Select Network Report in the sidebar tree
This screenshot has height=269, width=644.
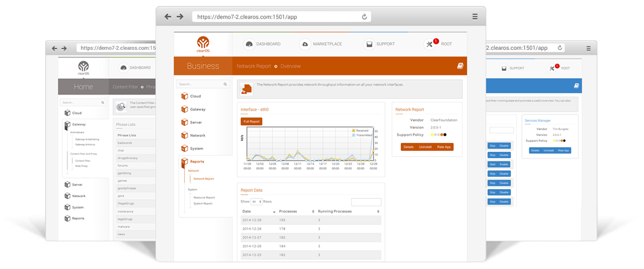click(204, 179)
